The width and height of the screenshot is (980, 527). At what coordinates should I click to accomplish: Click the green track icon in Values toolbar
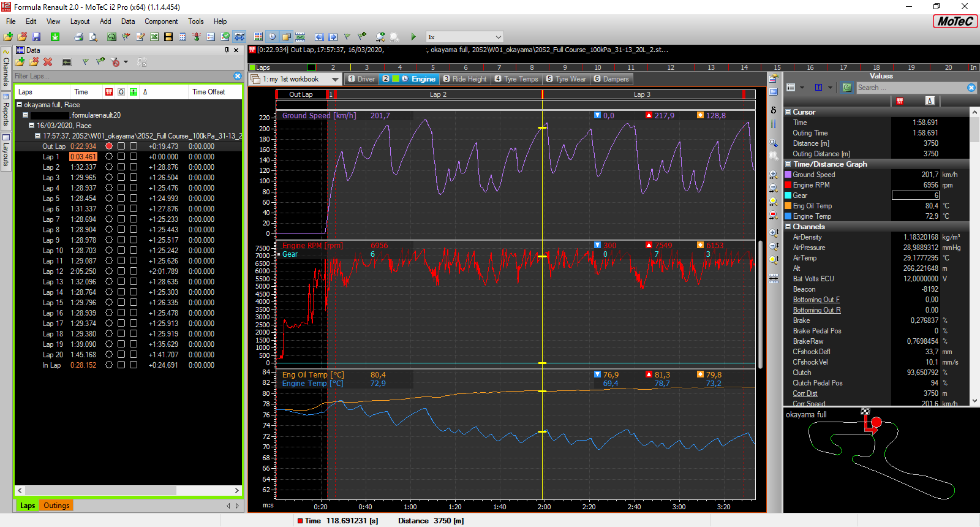[847, 88]
